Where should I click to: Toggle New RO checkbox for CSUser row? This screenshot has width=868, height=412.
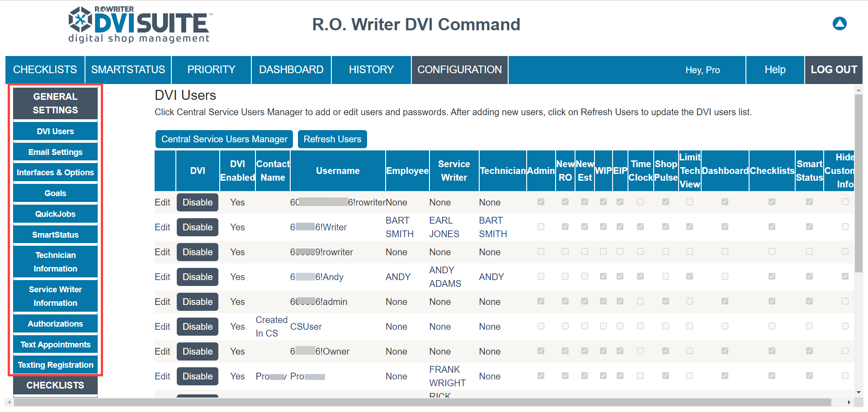coord(565,326)
